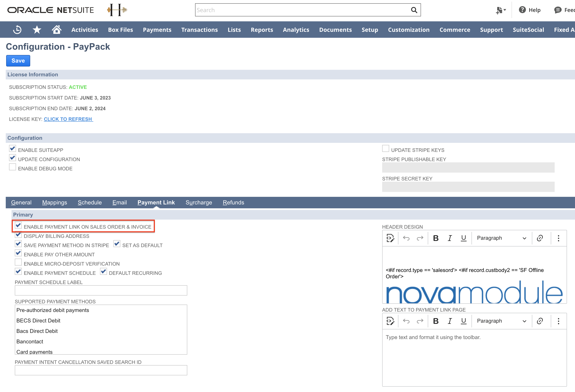Check Enable Micro-Deposit Verification checkbox

tap(18, 262)
